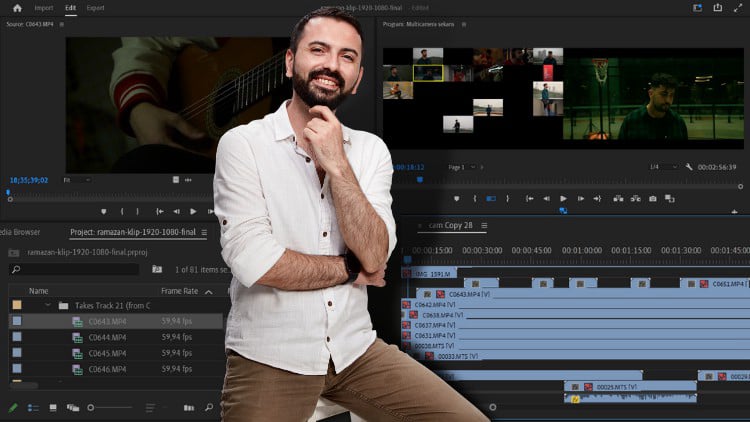Screen dimensions: 750x422
Task: Mark In point in Source monitor
Action: point(122,211)
